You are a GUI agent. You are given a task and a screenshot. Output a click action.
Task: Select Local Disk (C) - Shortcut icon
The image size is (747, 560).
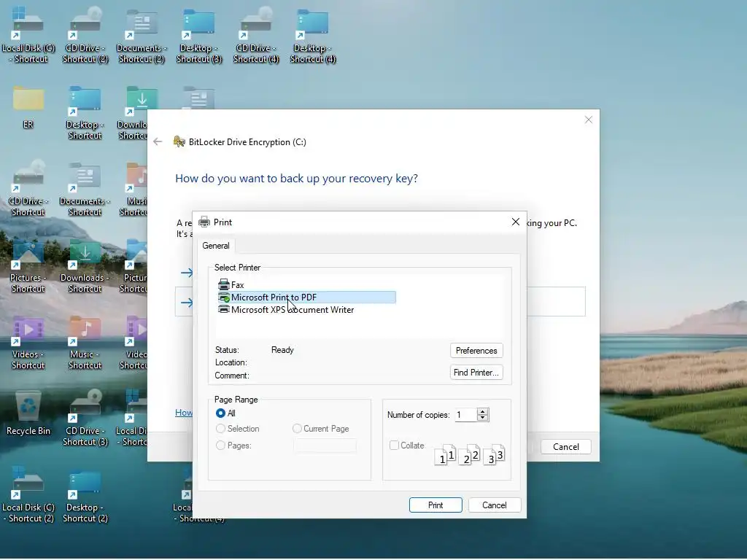(x=28, y=35)
